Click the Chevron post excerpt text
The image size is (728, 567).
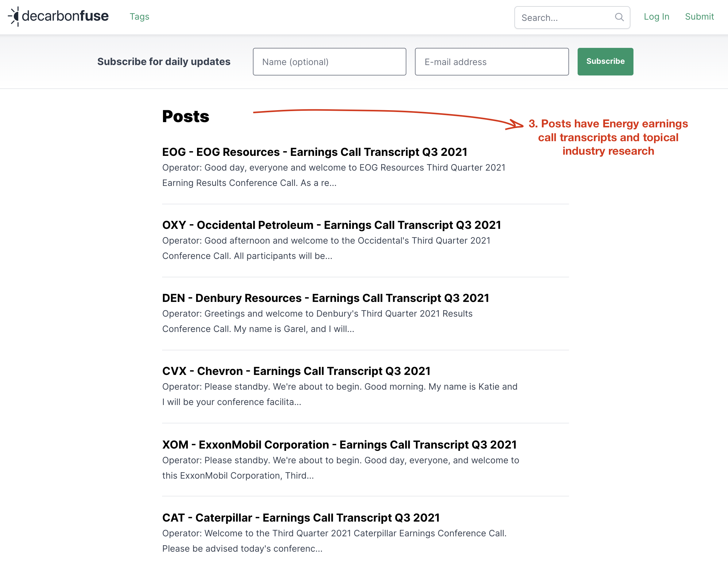click(x=339, y=395)
